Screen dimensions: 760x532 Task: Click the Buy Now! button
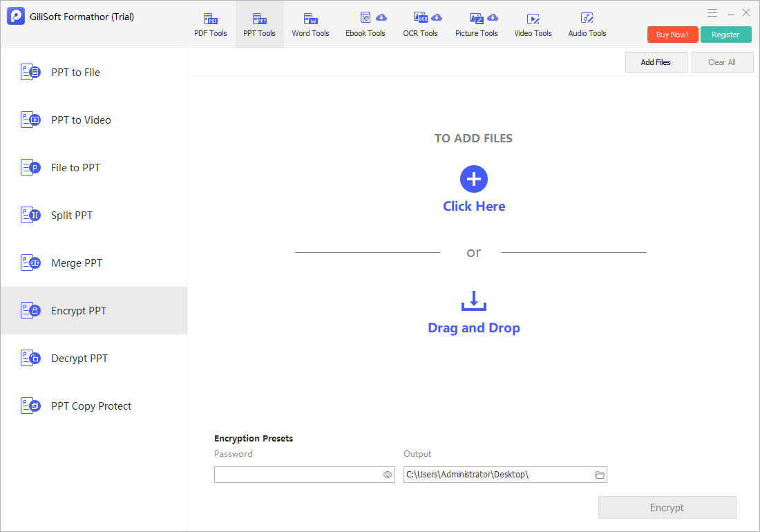(x=672, y=35)
